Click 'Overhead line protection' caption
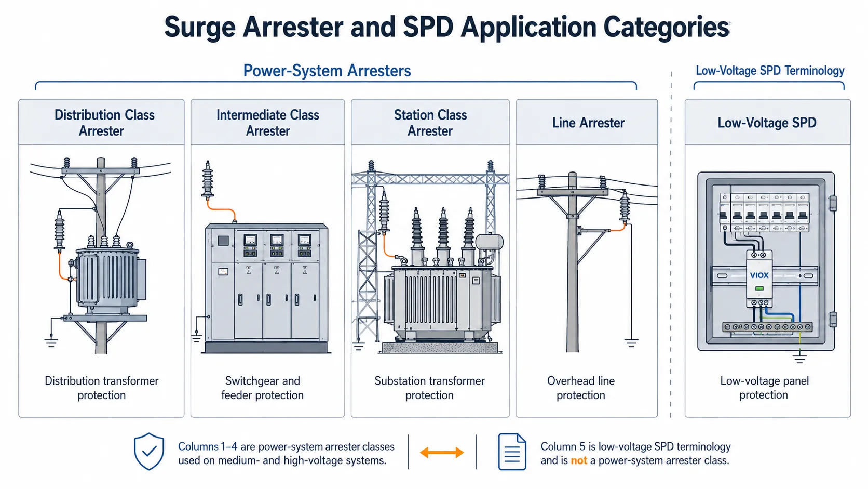The image size is (868, 489). (x=581, y=388)
